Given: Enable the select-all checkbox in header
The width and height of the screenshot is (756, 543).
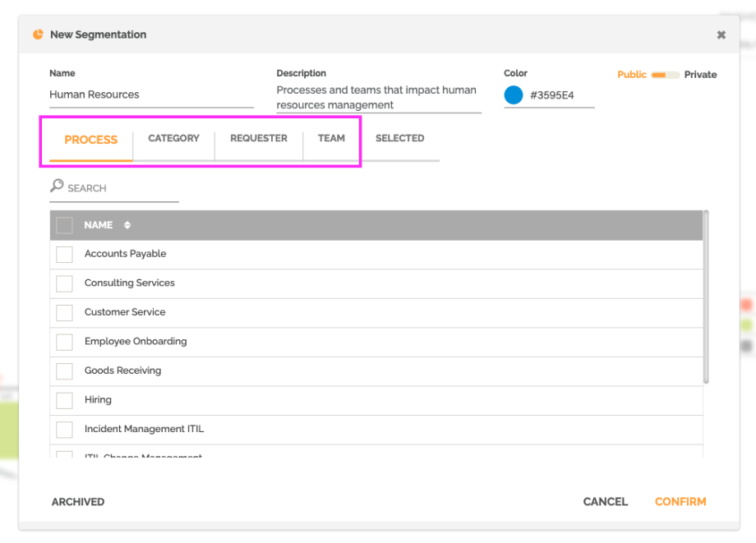Looking at the screenshot, I should pos(64,225).
